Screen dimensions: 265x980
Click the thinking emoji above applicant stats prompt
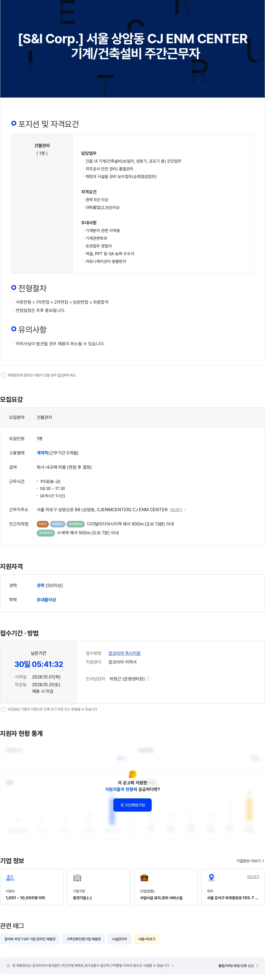point(132,774)
